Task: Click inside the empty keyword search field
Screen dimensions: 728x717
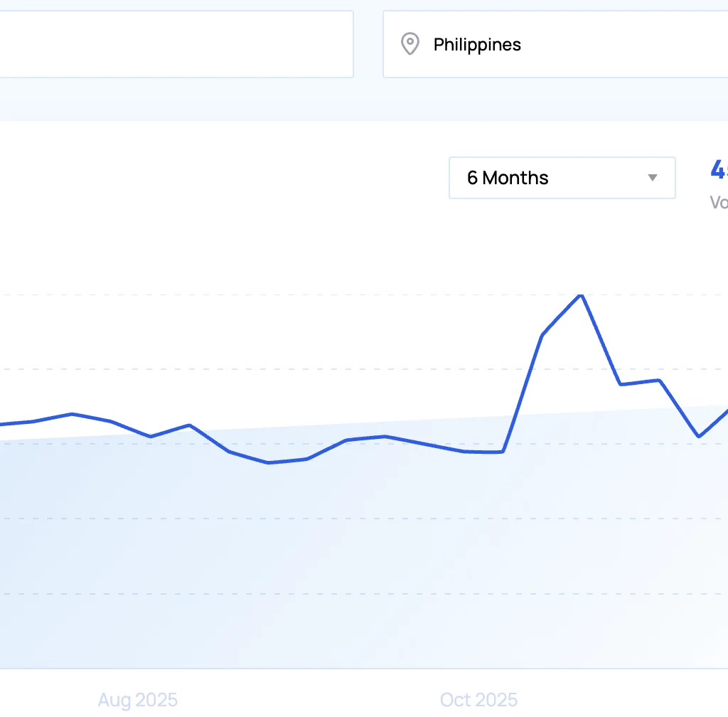Action: pos(171,44)
